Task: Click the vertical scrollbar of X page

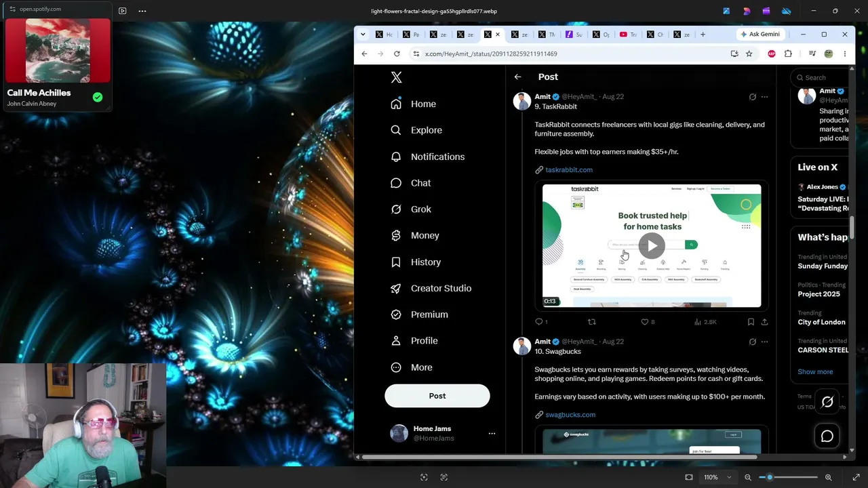Action: [852, 227]
